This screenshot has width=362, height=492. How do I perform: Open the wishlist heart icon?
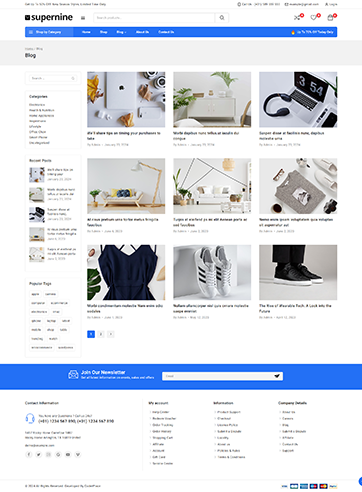(314, 18)
